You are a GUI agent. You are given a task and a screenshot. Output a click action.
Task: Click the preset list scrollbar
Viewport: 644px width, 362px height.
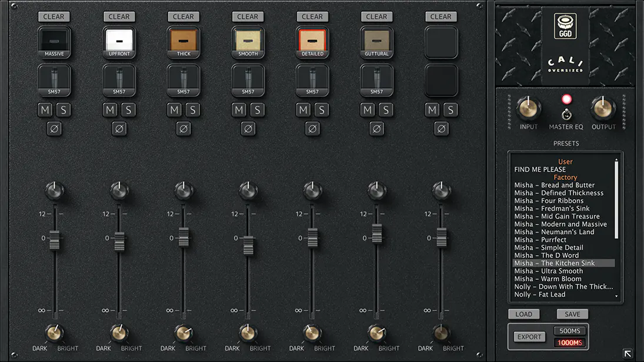pyautogui.click(x=616, y=200)
